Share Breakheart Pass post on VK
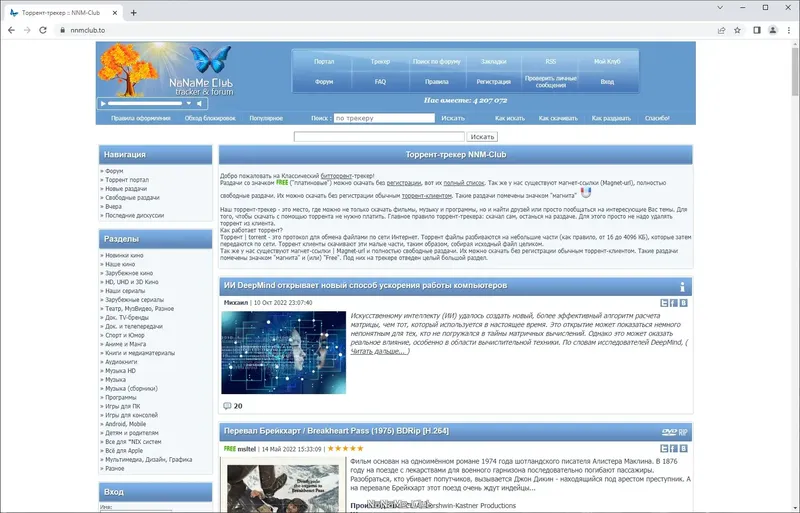 [684, 448]
